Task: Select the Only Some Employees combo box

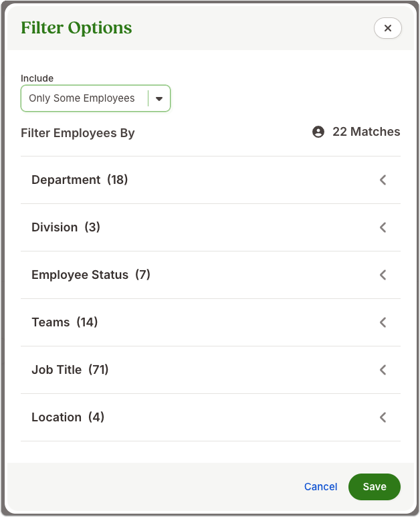Action: click(96, 98)
